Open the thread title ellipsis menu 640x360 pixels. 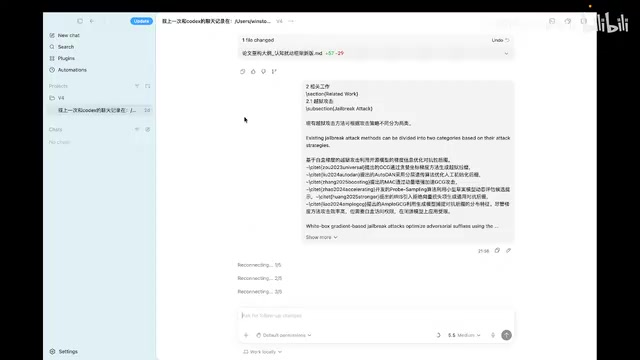point(291,21)
